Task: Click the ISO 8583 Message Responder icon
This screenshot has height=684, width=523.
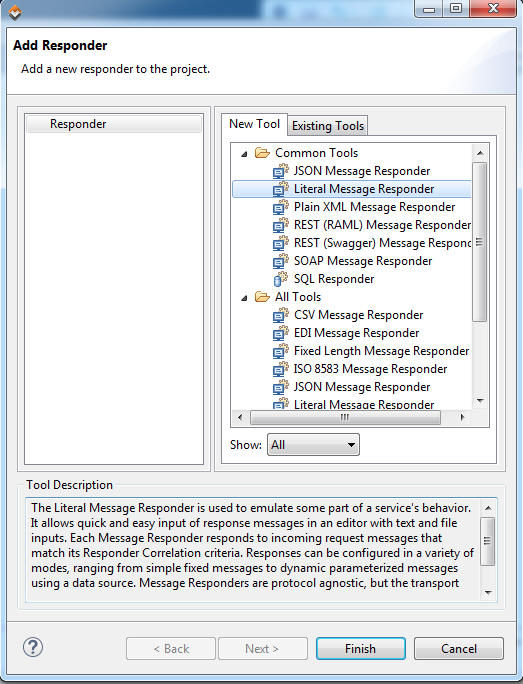Action: pos(280,369)
